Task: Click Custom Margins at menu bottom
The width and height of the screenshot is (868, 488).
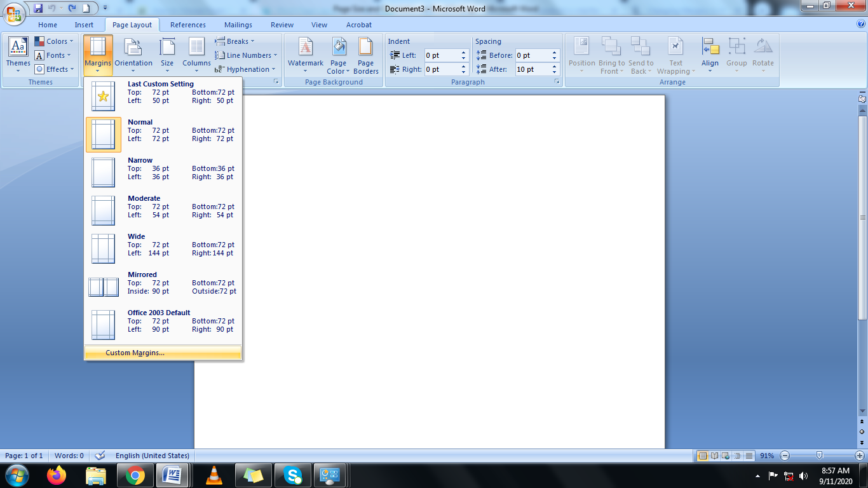Action: [133, 351]
